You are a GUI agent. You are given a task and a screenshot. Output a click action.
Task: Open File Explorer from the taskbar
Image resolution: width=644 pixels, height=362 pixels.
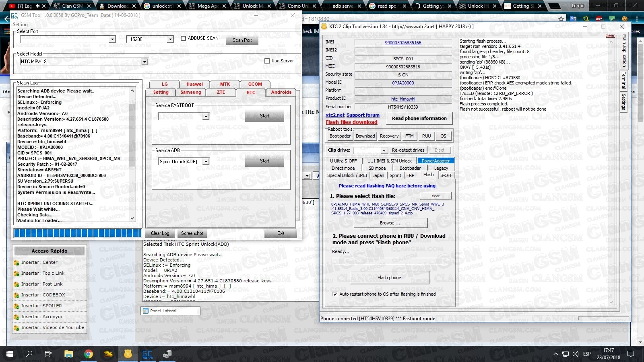pos(68,354)
